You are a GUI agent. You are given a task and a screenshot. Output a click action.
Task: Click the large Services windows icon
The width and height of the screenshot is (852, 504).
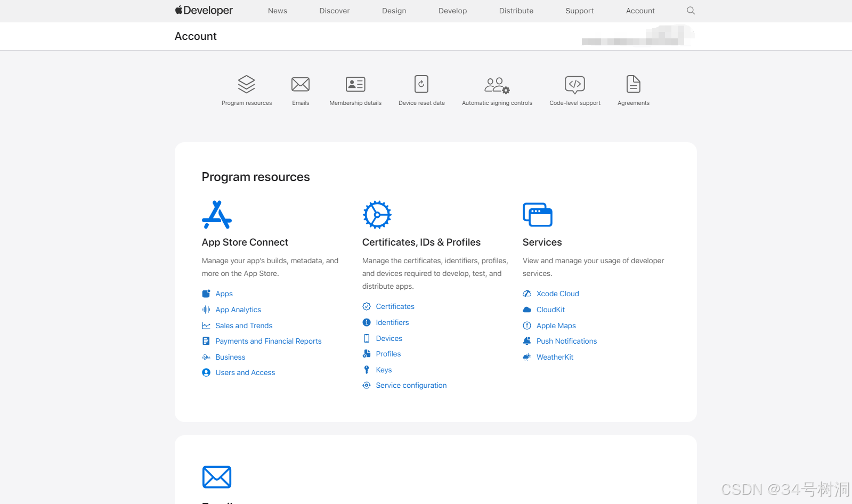click(x=538, y=215)
